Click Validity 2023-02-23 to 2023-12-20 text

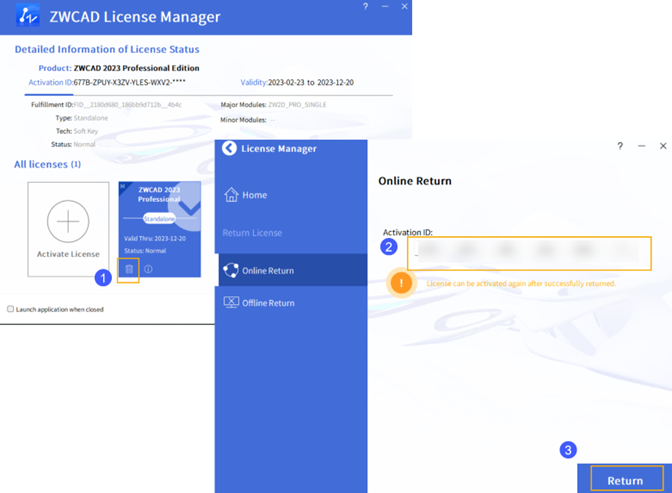point(297,82)
